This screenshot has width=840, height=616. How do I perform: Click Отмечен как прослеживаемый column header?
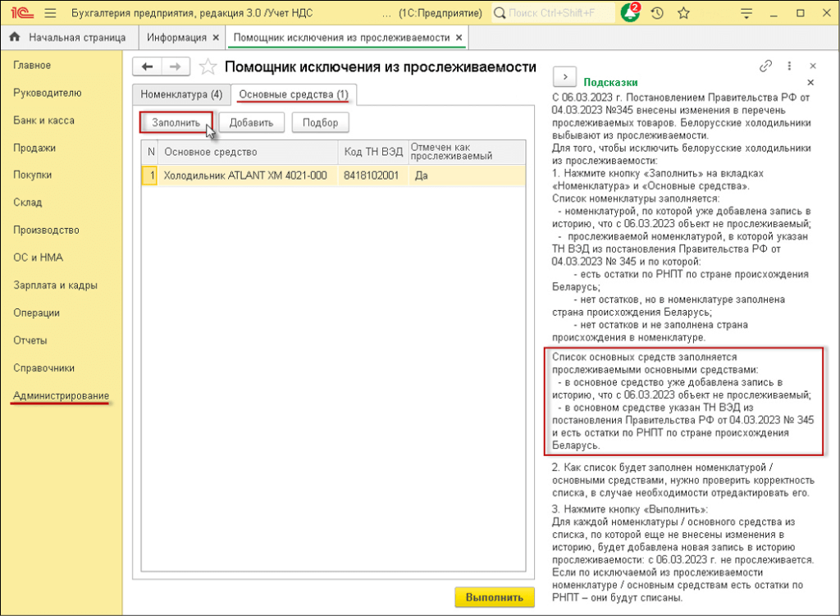(467, 152)
